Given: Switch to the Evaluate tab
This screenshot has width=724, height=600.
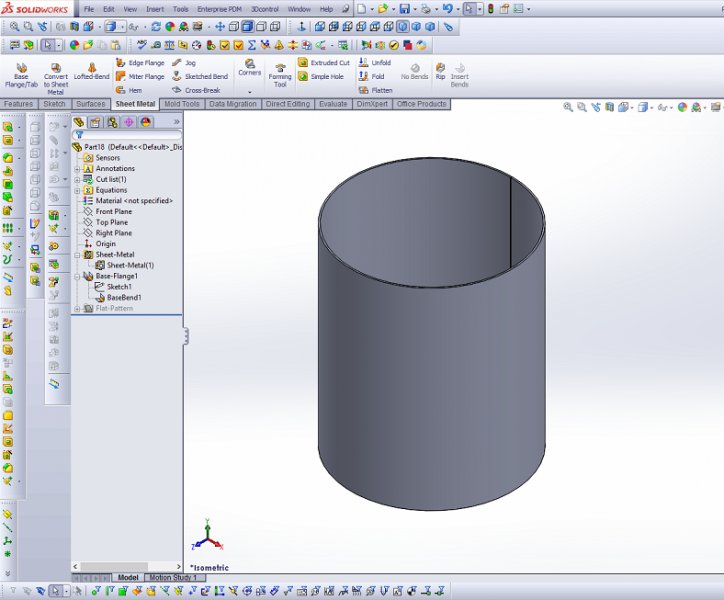Looking at the screenshot, I should pos(333,104).
